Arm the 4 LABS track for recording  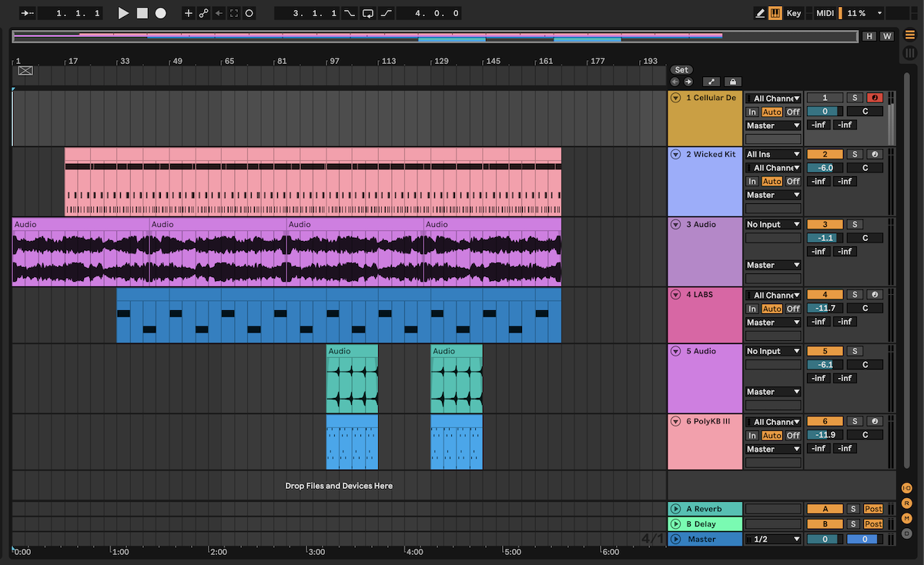pos(875,294)
